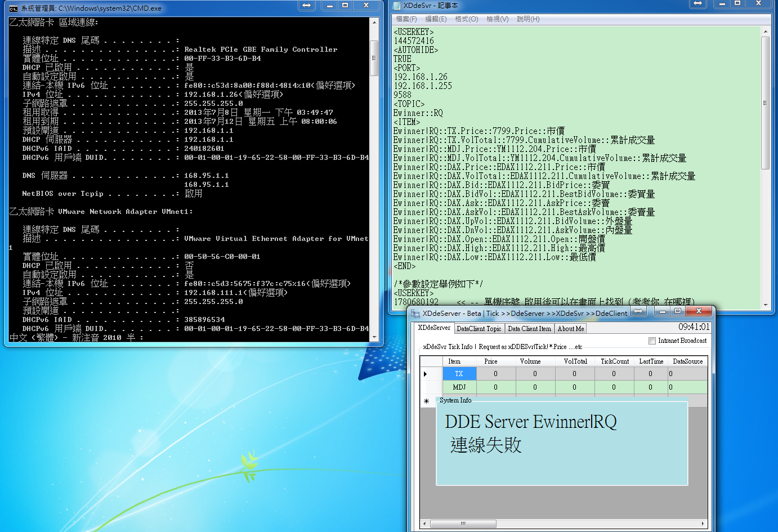Viewport: 778px width, 532px height.
Task: Click the <USERKEY> line at top of Notepad
Action: coord(413,32)
